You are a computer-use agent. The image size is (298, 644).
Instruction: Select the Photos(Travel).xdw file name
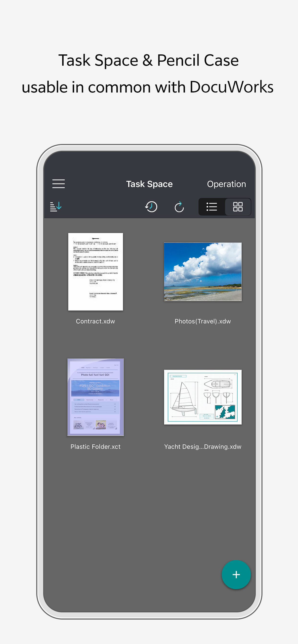click(x=203, y=321)
